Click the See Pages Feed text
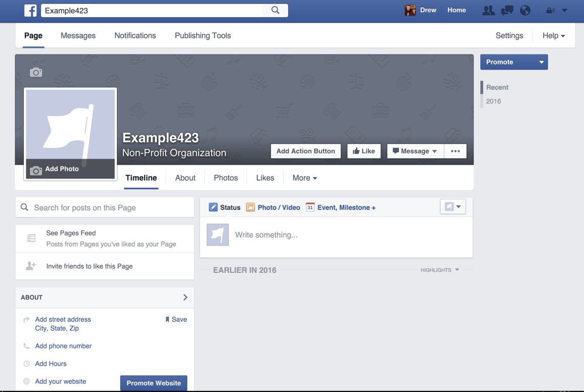Image resolution: width=584 pixels, height=392 pixels. (x=71, y=233)
